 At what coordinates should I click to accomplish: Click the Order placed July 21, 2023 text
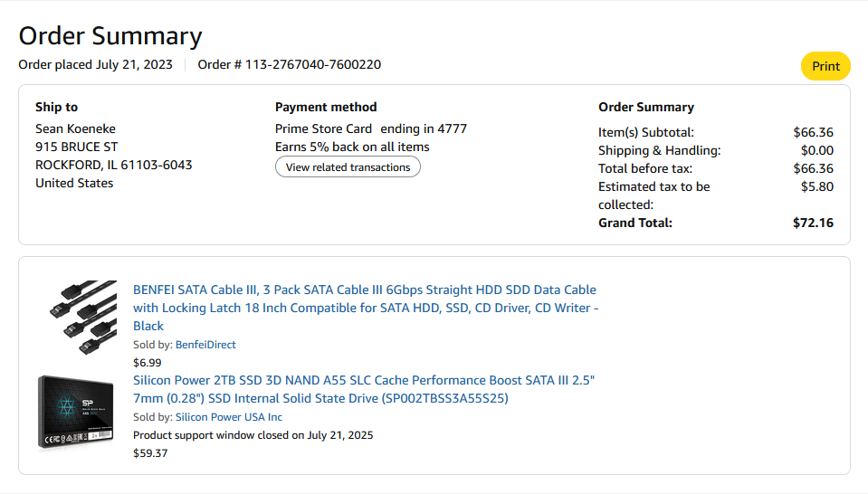[x=96, y=64]
